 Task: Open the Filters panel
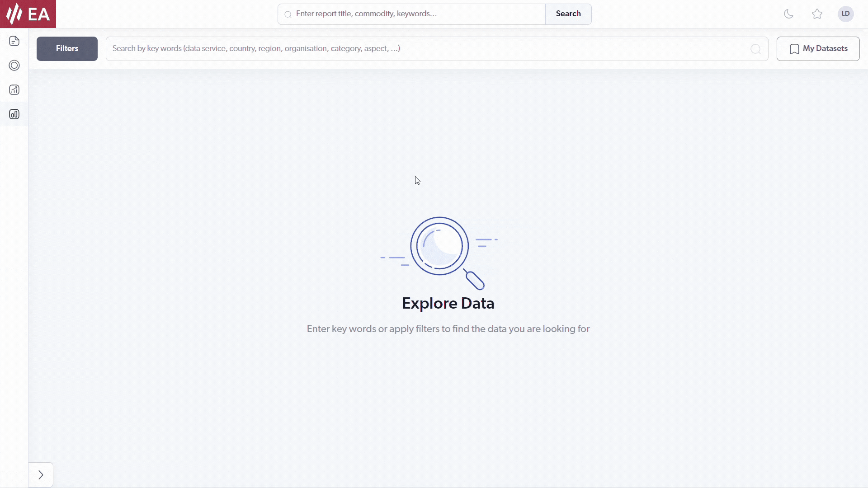pyautogui.click(x=67, y=49)
